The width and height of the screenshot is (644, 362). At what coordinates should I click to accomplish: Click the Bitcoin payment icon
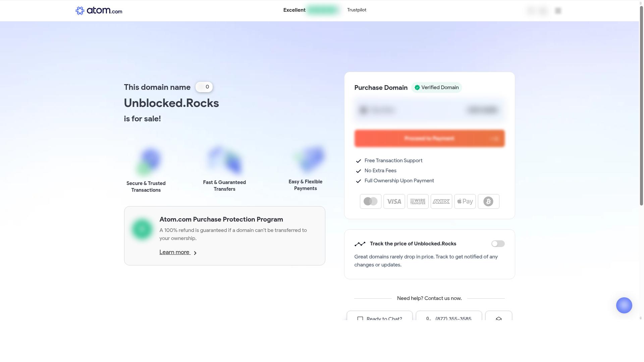point(488,201)
